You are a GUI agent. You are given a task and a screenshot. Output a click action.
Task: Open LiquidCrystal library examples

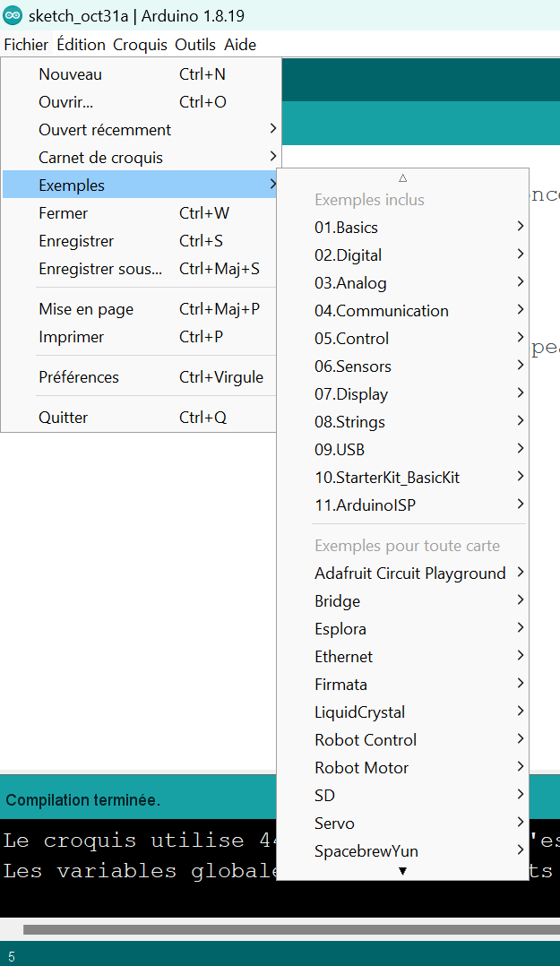click(x=403, y=712)
